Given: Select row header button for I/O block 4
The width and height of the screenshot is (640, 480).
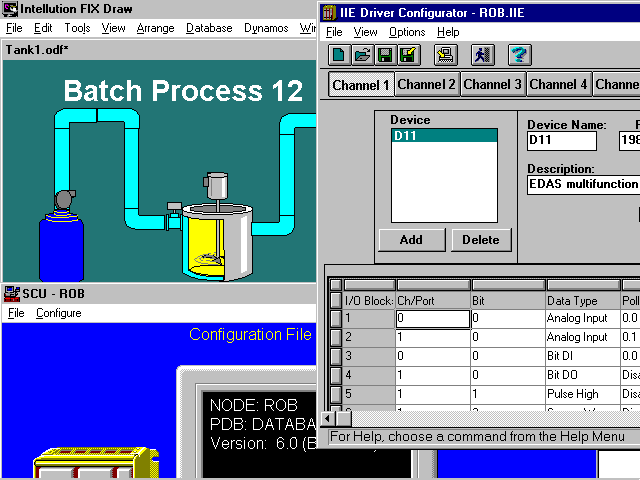Looking at the screenshot, I should 336,375.
